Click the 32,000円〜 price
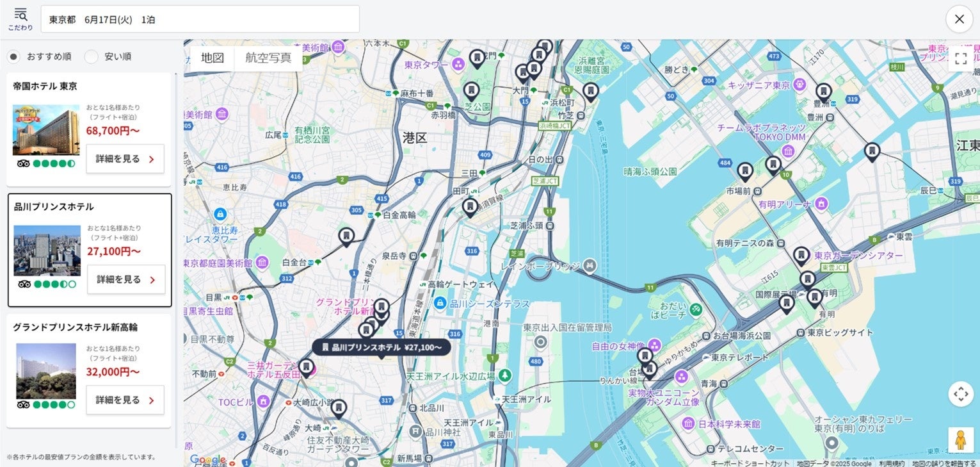Screen dimensions: 980x467 click(113, 372)
